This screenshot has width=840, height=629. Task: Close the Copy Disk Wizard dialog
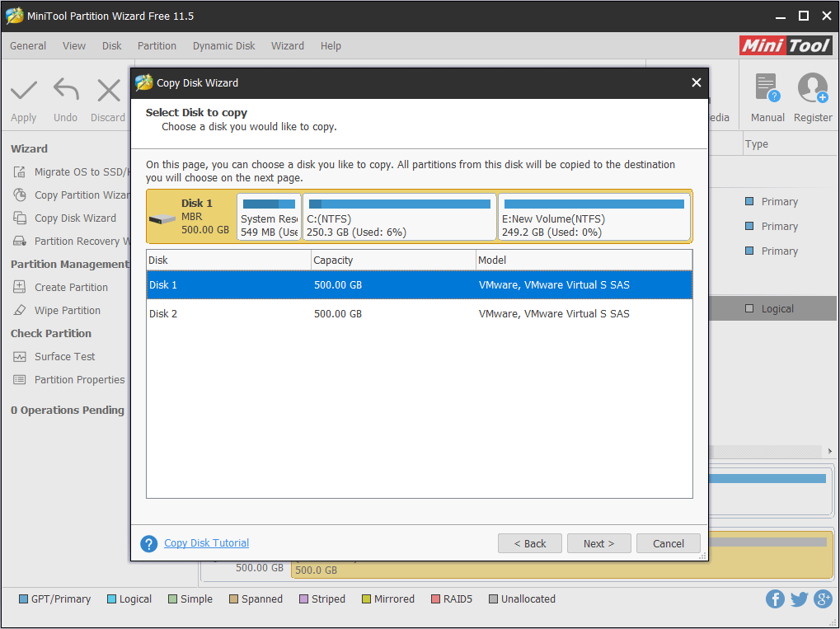tap(696, 82)
